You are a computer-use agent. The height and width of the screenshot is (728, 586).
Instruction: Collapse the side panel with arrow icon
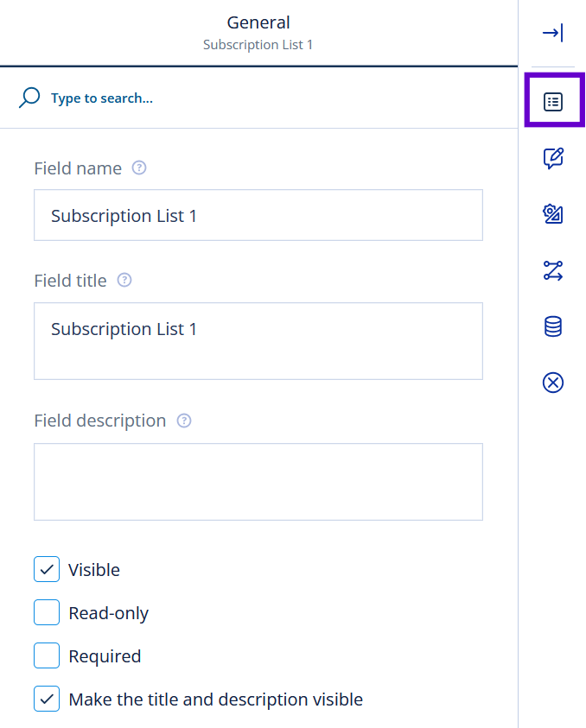(552, 33)
